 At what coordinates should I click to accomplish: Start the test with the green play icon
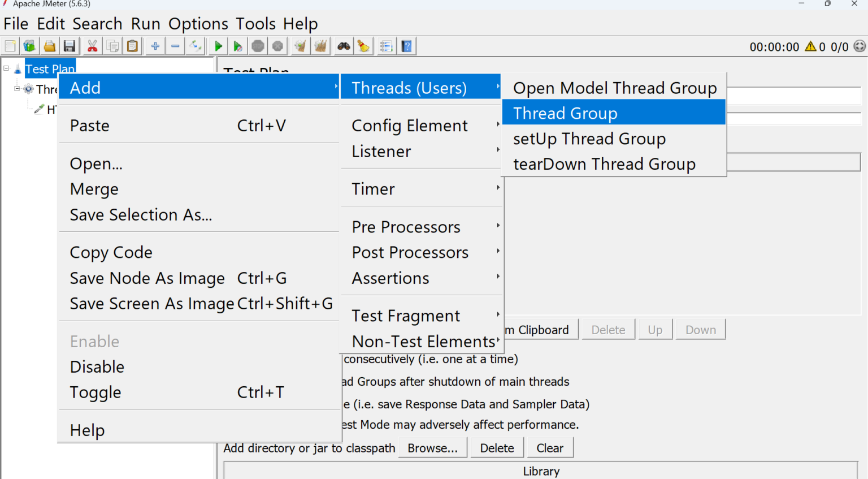pyautogui.click(x=218, y=46)
